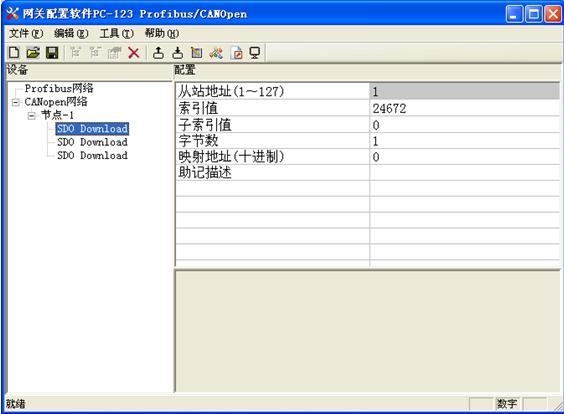
Task: Click the document export toolbar icon
Action: [236, 53]
